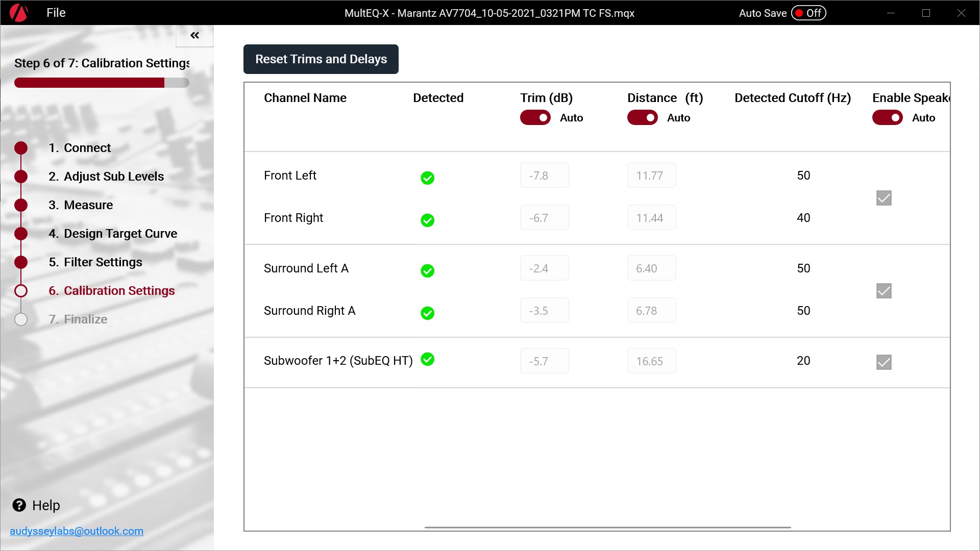Toggle the Distance (ft) Auto switch
This screenshot has height=551, width=980.
[642, 118]
